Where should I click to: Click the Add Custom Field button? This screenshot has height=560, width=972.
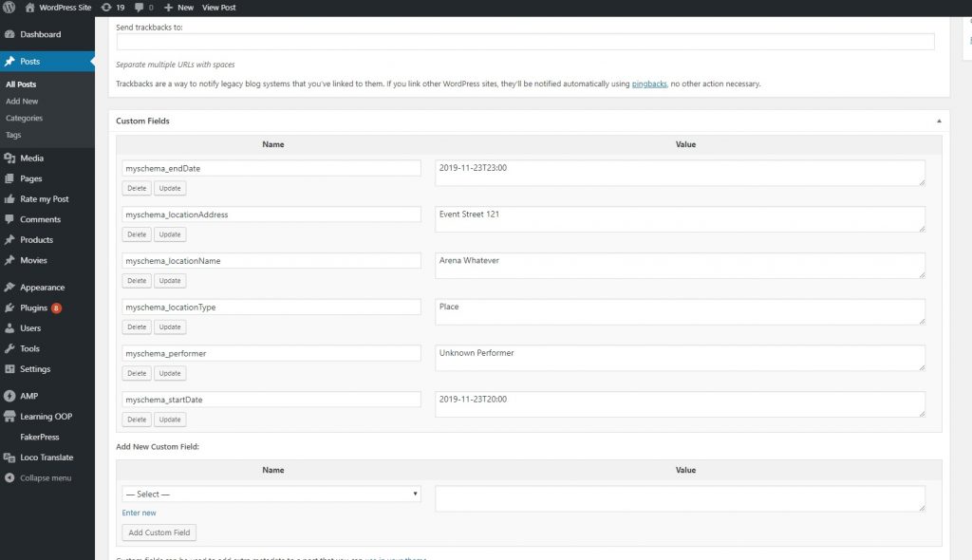[159, 532]
